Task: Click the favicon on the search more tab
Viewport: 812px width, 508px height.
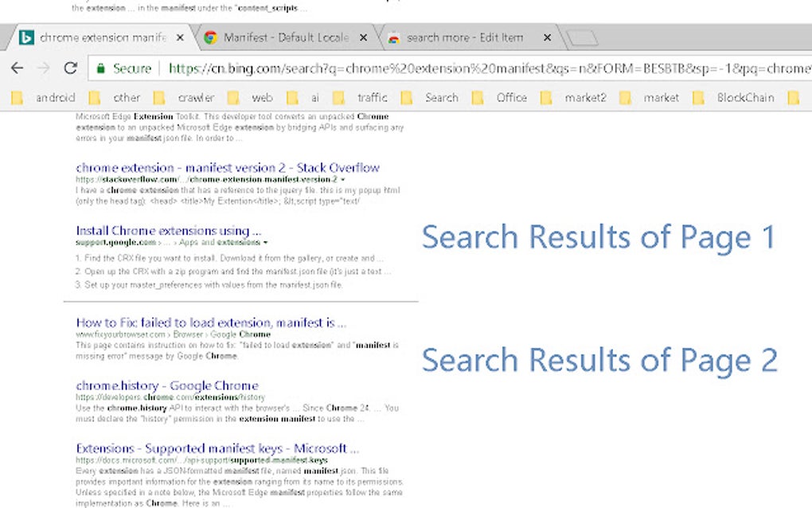Action: 393,37
